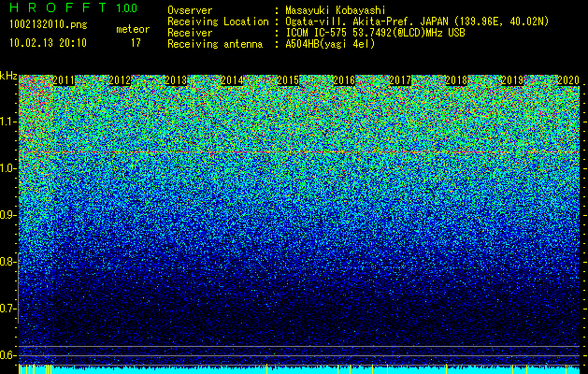The height and width of the screenshot is (374, 588).
Task: Click the 2011 time marker
Action: pyautogui.click(x=64, y=80)
